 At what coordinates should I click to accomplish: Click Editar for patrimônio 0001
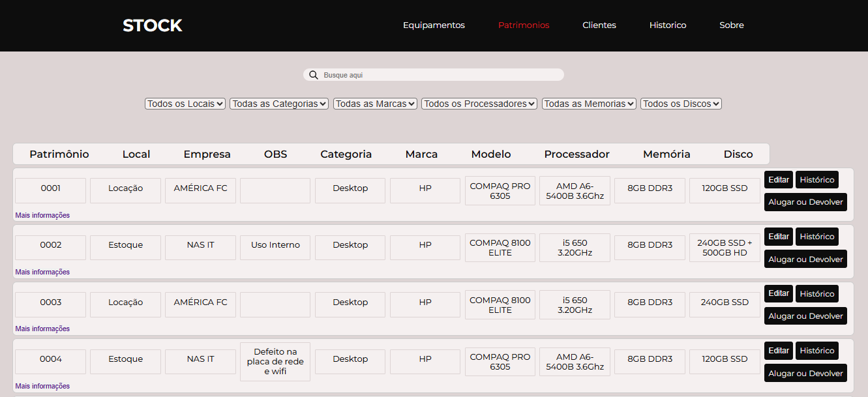click(778, 179)
